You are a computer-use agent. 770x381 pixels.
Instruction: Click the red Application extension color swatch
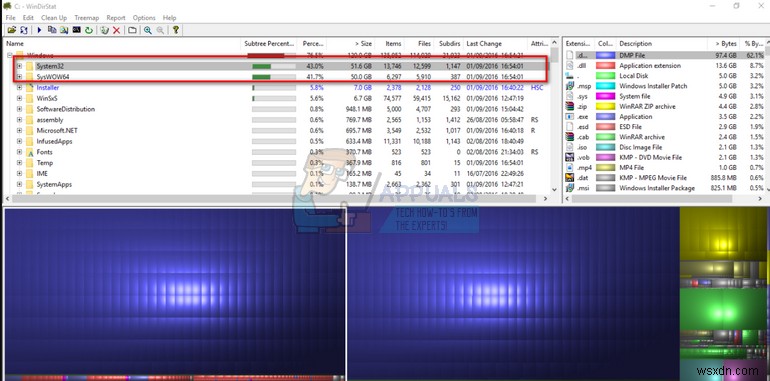[605, 66]
